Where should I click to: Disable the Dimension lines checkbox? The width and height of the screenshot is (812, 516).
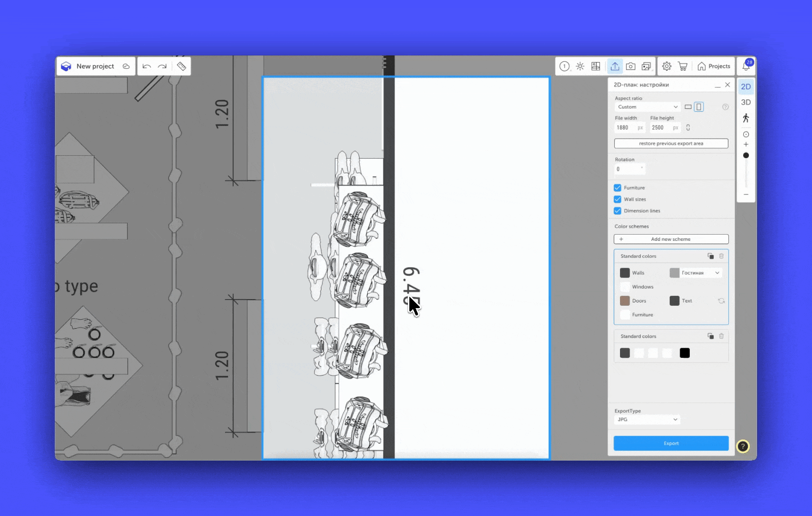tap(618, 211)
